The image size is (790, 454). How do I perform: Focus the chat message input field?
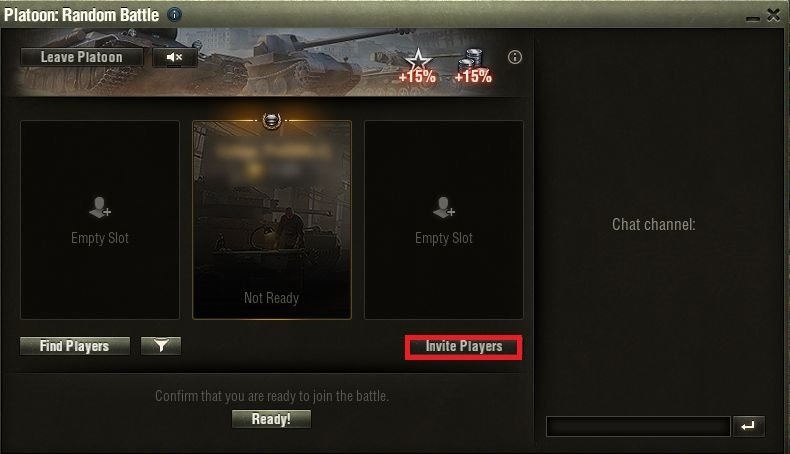(x=638, y=427)
